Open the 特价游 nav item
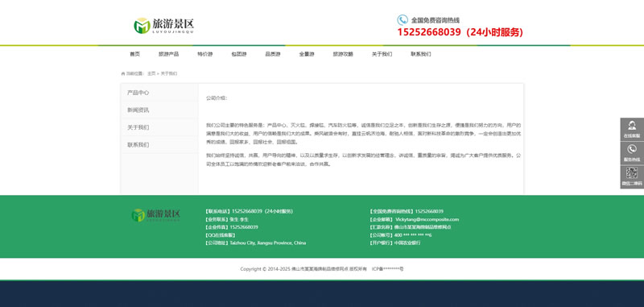 coord(205,54)
